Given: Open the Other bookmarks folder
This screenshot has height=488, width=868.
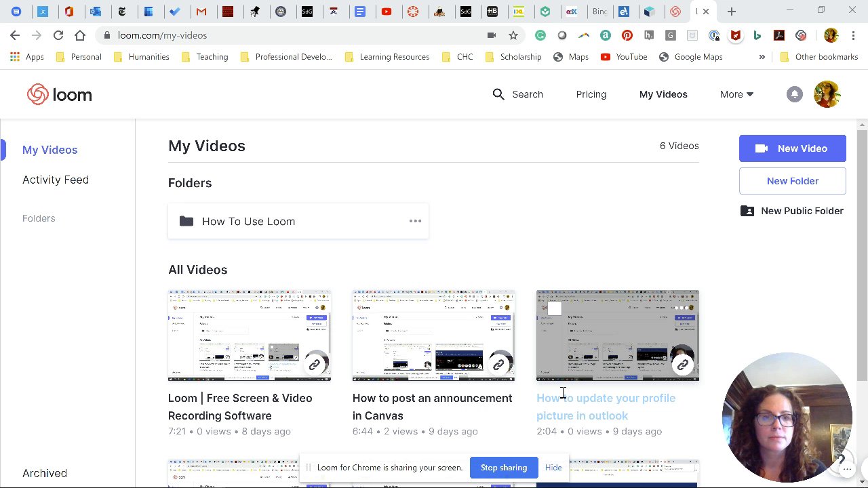Looking at the screenshot, I should (819, 57).
